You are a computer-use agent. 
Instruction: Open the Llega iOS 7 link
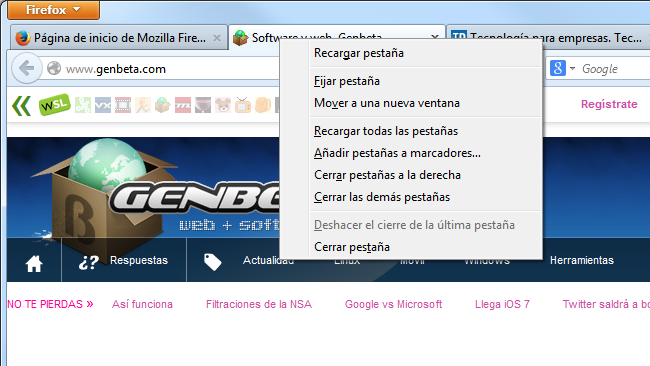(x=502, y=304)
